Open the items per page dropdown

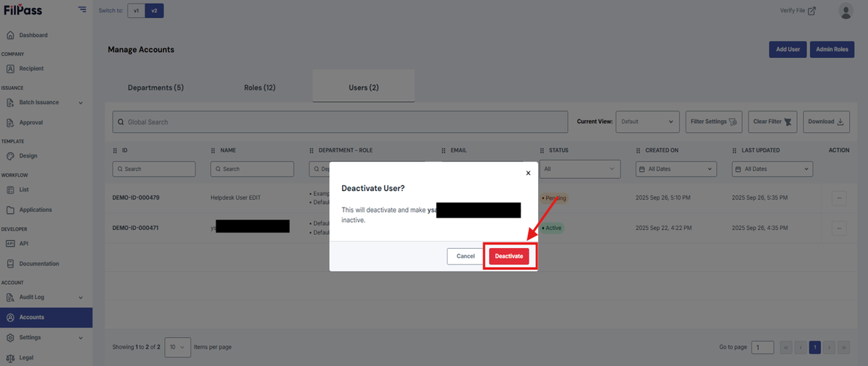coord(178,347)
